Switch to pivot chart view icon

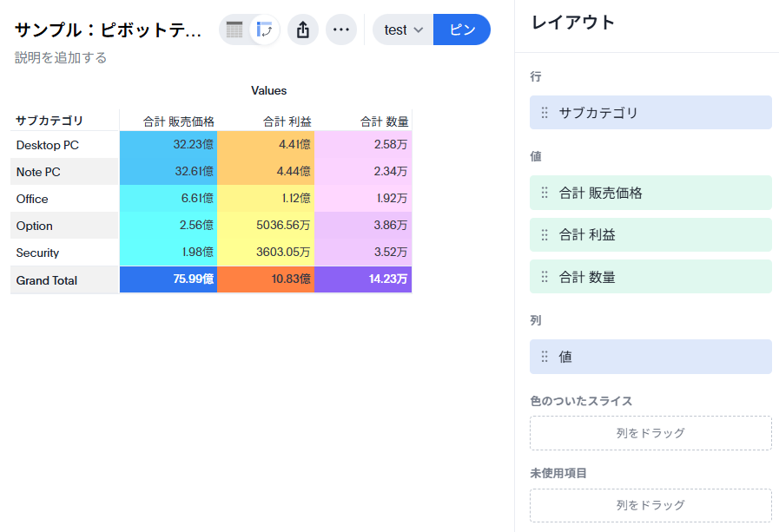264,30
